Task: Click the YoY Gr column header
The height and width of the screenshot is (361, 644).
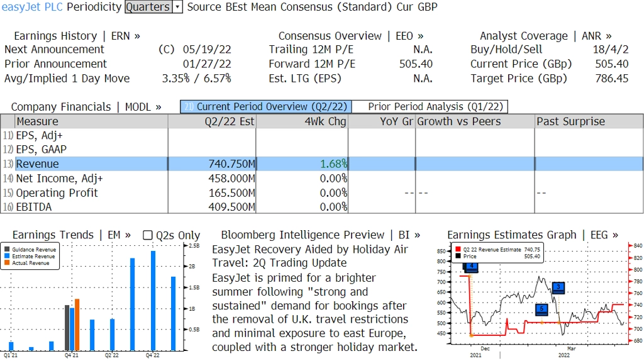Action: [382, 121]
